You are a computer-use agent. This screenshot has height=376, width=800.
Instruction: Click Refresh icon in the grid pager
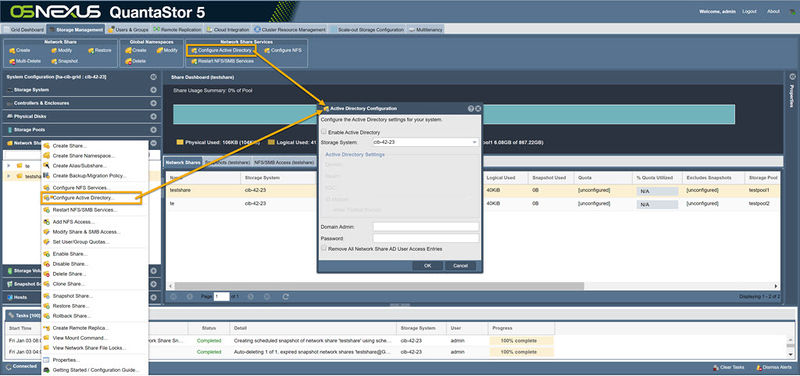pyautogui.click(x=286, y=296)
